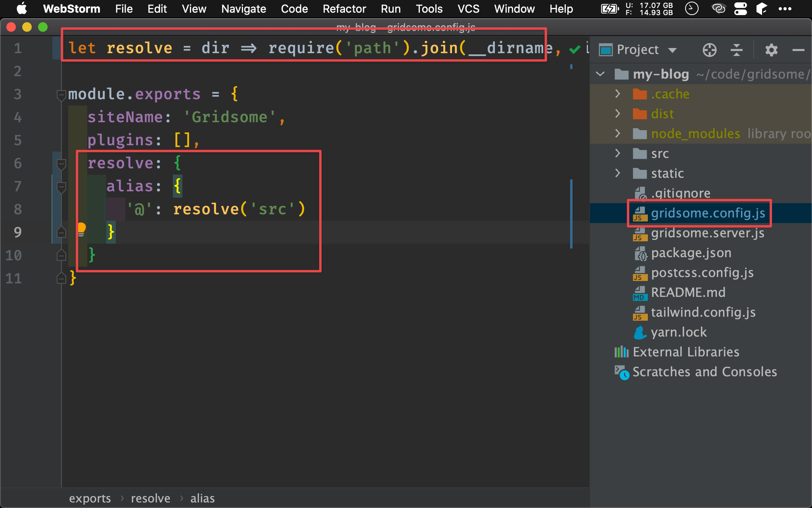
Task: Open the control toggles icon in menu bar
Action: [x=740, y=9]
